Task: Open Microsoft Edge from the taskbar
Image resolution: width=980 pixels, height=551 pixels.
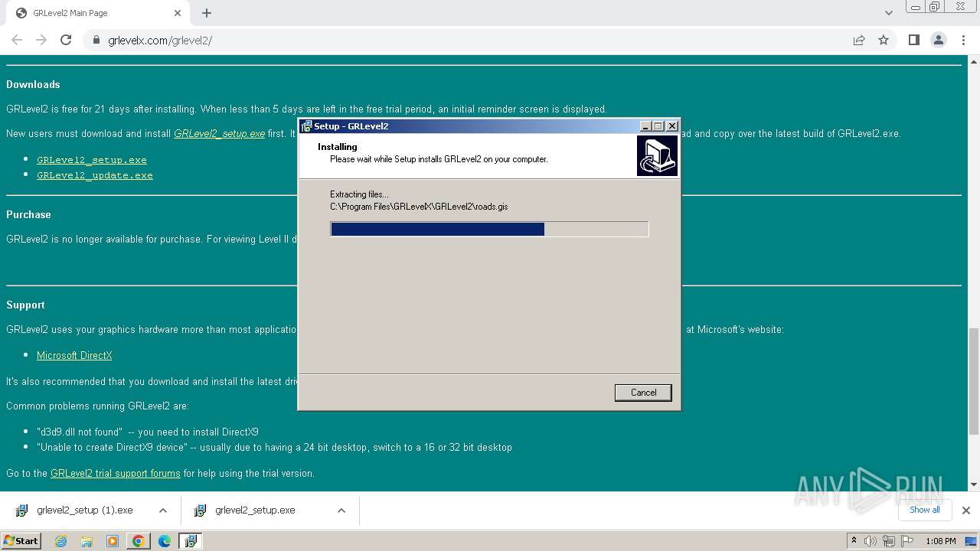Action: [x=165, y=541]
